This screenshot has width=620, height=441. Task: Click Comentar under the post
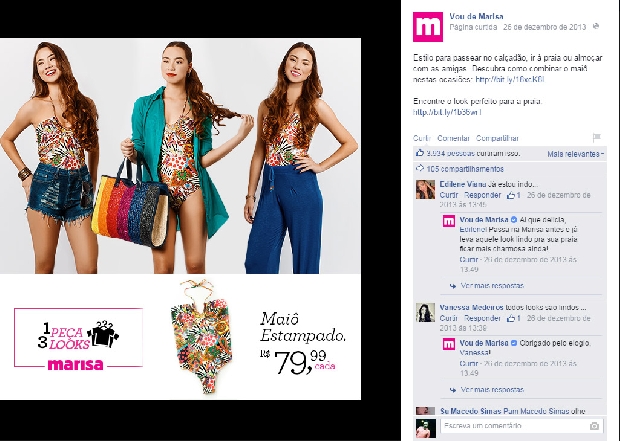[453, 138]
